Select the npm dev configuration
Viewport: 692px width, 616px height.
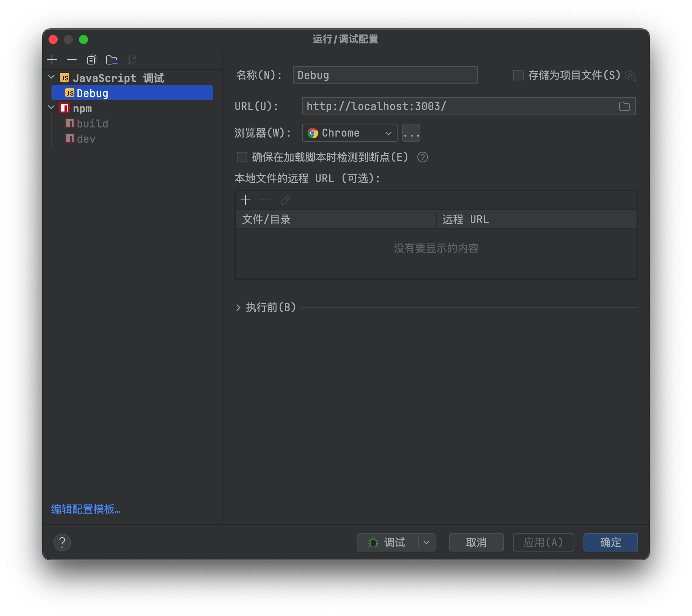tap(86, 139)
